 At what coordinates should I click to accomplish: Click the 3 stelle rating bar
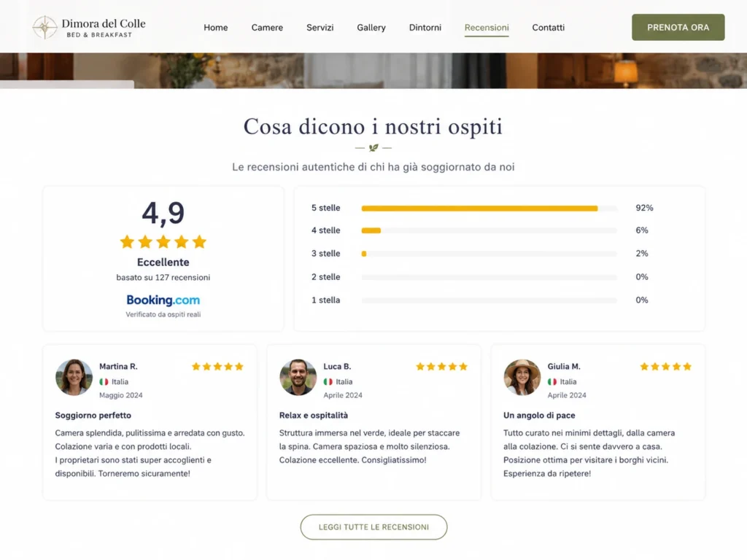[x=489, y=254]
